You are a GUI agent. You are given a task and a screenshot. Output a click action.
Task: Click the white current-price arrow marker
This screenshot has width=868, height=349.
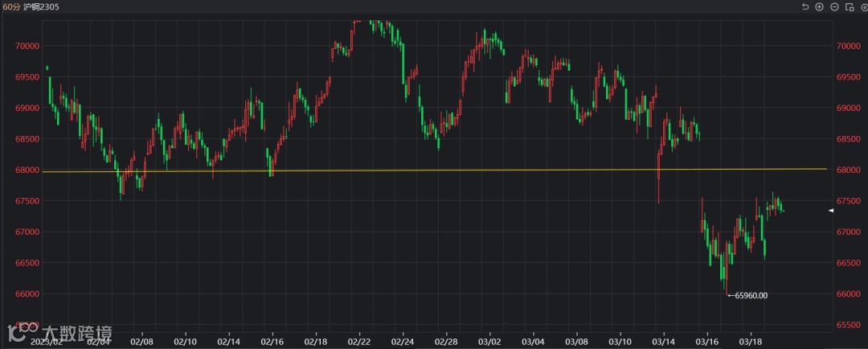click(x=831, y=211)
